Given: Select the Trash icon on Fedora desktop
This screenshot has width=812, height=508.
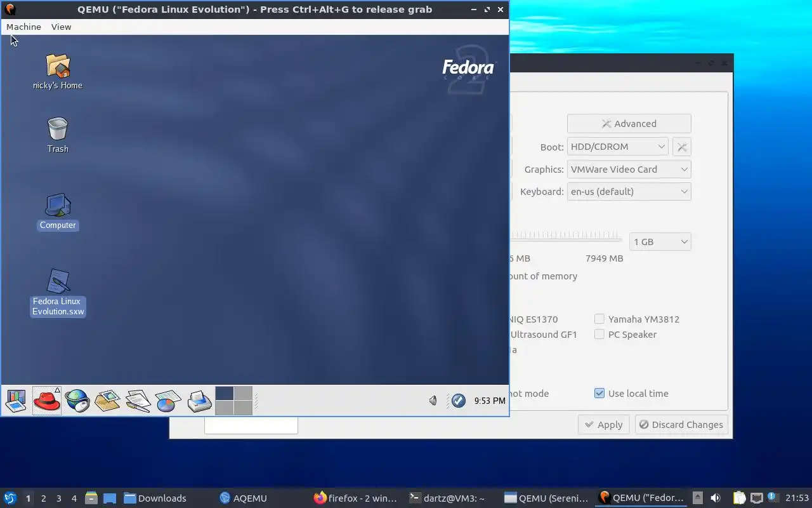Looking at the screenshot, I should (x=58, y=135).
